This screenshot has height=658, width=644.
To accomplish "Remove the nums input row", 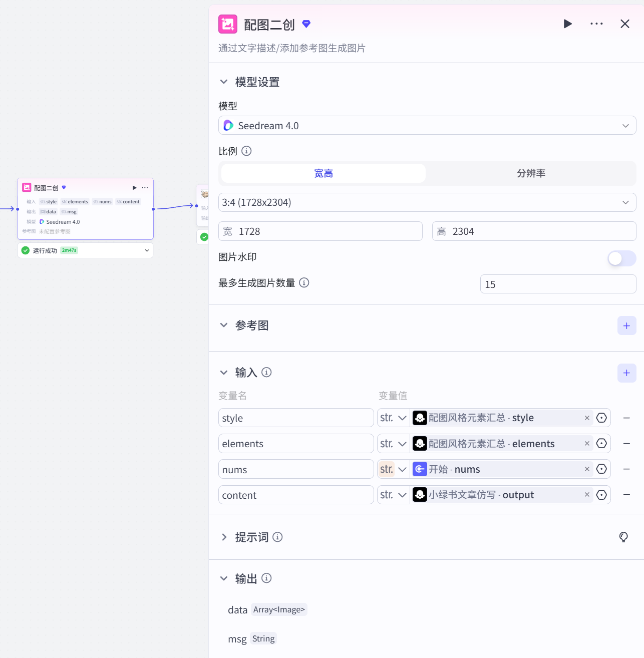I will (x=626, y=469).
